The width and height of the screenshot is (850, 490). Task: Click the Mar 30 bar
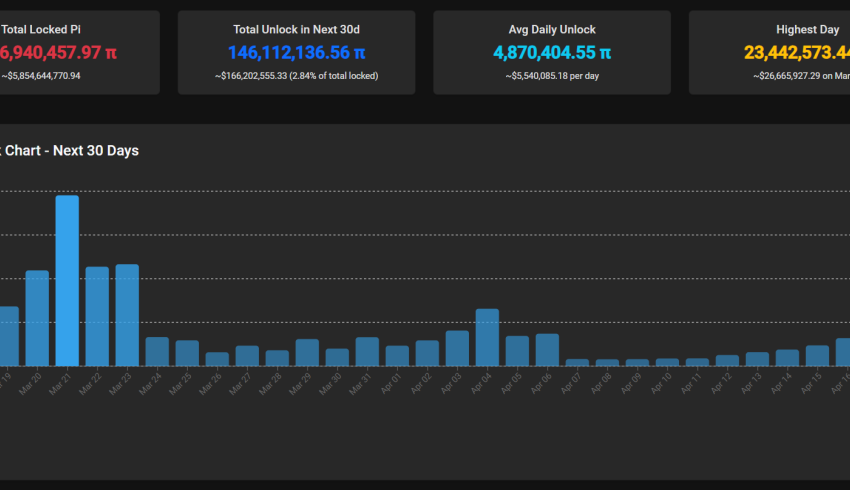(x=337, y=357)
